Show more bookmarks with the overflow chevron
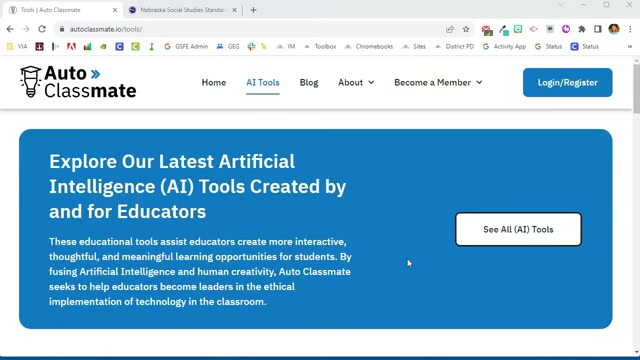 point(630,47)
